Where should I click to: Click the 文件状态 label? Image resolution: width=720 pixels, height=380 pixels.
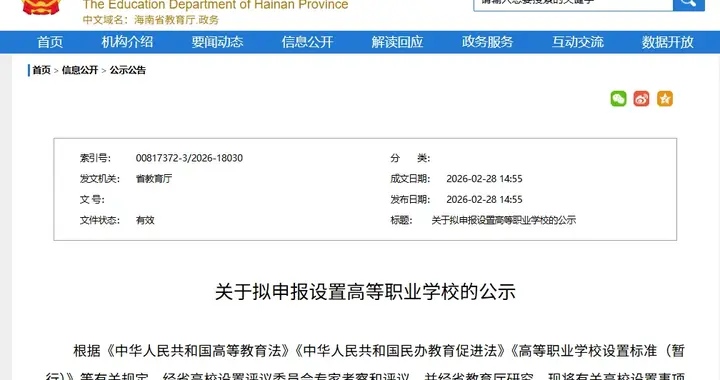coord(100,220)
